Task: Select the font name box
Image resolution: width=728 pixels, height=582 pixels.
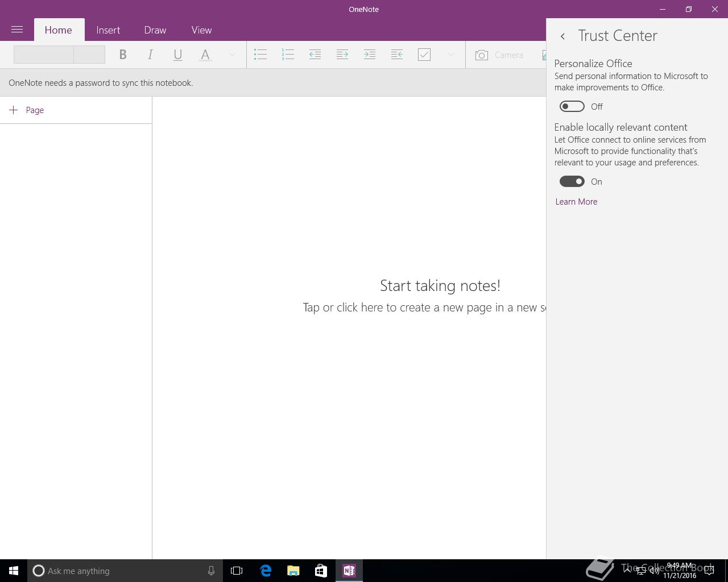Action: (x=44, y=55)
